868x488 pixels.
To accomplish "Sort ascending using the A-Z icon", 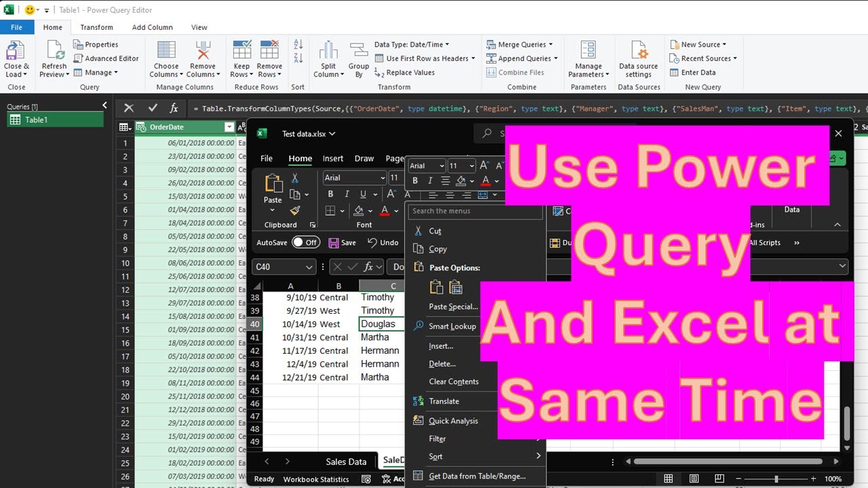I will pos(298,46).
